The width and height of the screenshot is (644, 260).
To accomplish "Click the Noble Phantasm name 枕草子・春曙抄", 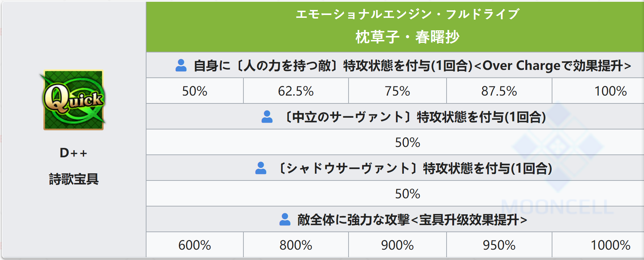I will (x=407, y=37).
